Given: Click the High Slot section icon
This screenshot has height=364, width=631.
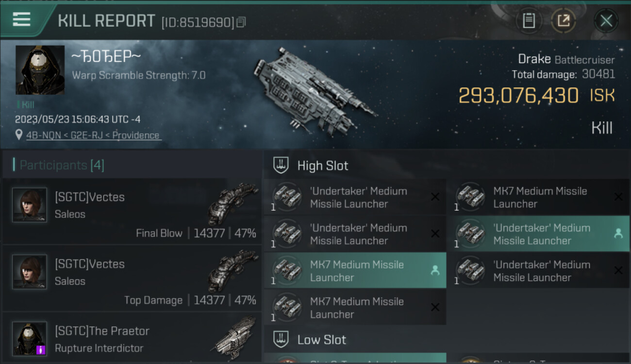Looking at the screenshot, I should pyautogui.click(x=282, y=165).
